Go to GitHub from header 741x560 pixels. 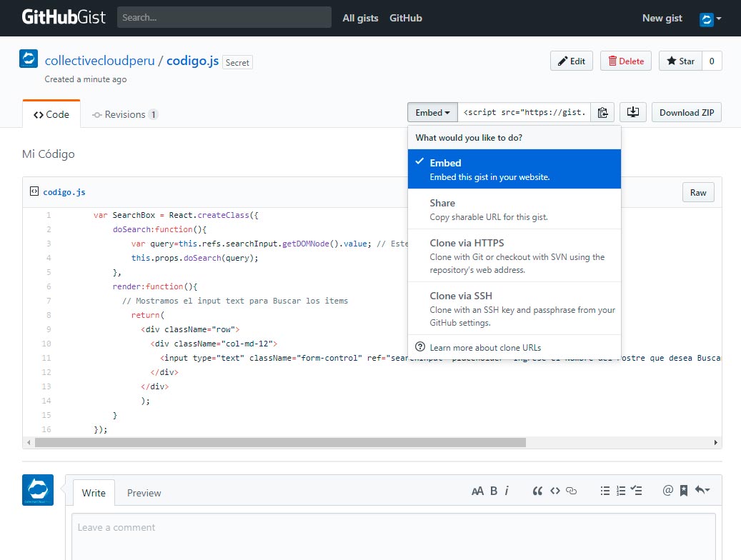[x=405, y=18]
